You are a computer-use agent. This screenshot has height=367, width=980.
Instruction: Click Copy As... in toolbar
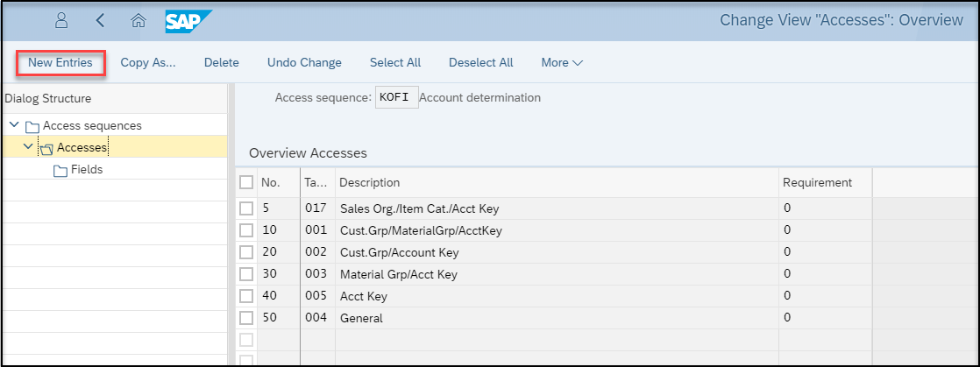148,62
